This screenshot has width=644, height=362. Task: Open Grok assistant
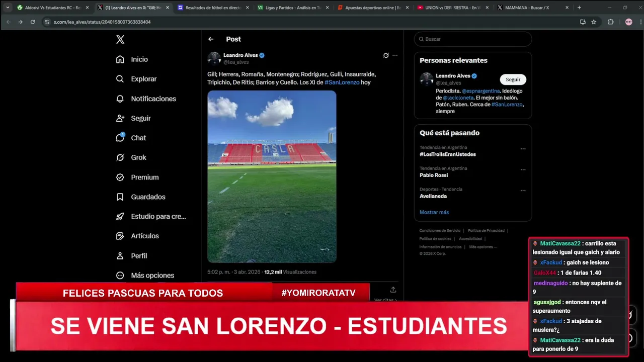[x=131, y=157]
